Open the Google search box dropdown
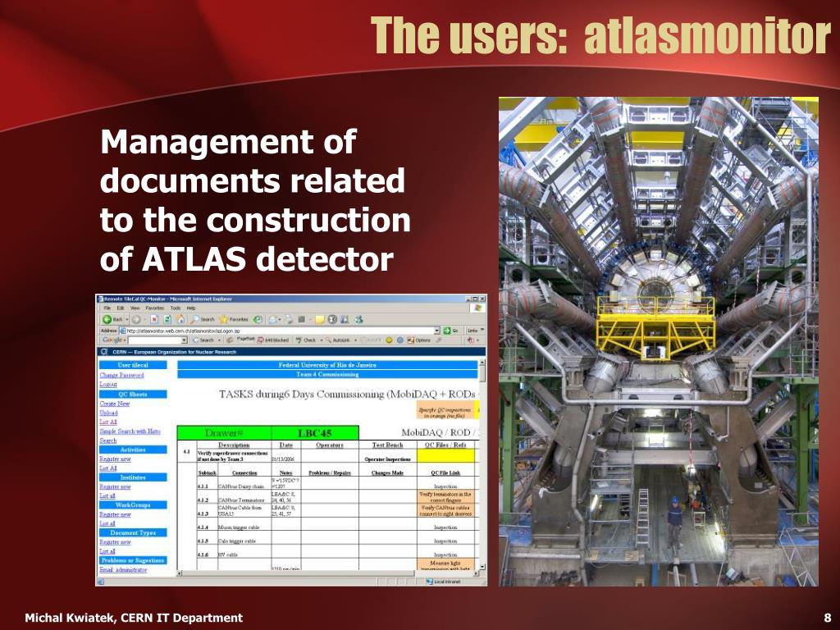The image size is (840, 630). (185, 340)
